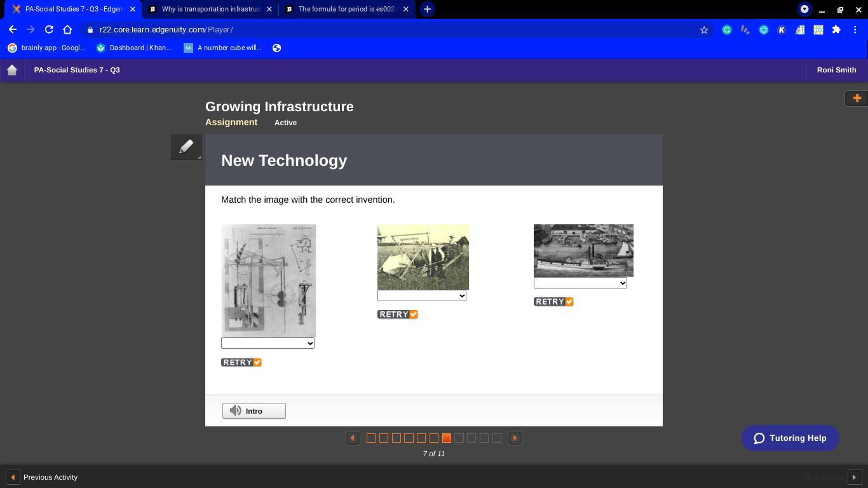This screenshot has height=488, width=868.
Task: Jump to question 3 square
Action: pos(397,438)
